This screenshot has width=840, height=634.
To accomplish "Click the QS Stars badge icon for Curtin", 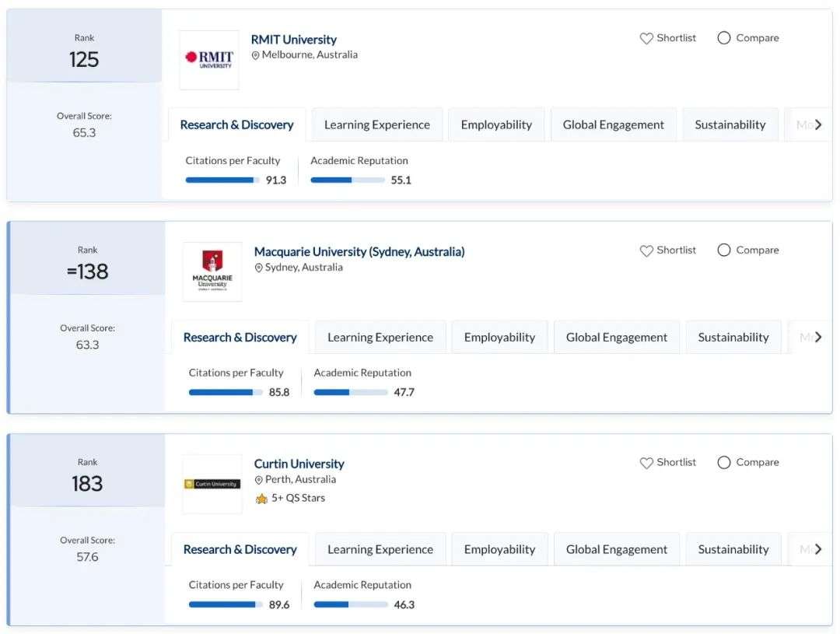I will pyautogui.click(x=261, y=499).
